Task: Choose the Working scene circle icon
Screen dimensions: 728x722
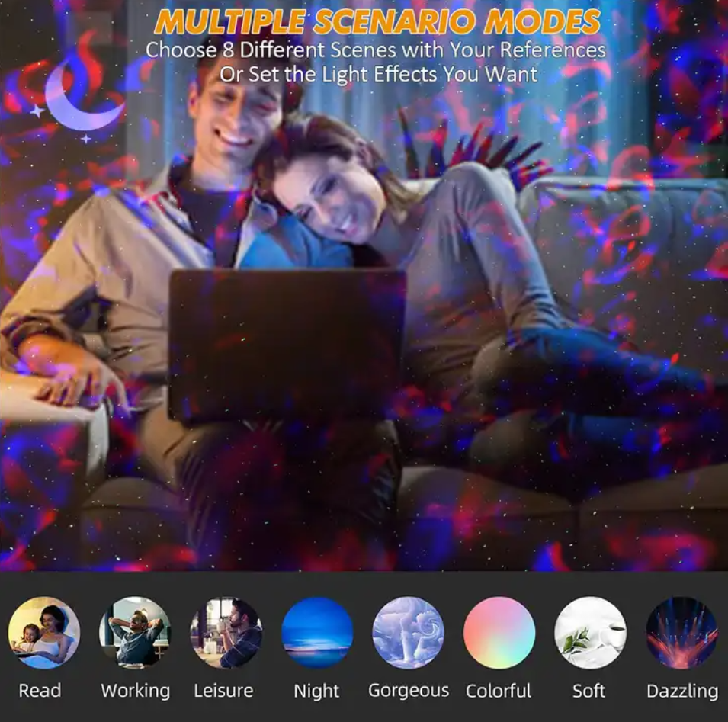Action: (x=135, y=633)
